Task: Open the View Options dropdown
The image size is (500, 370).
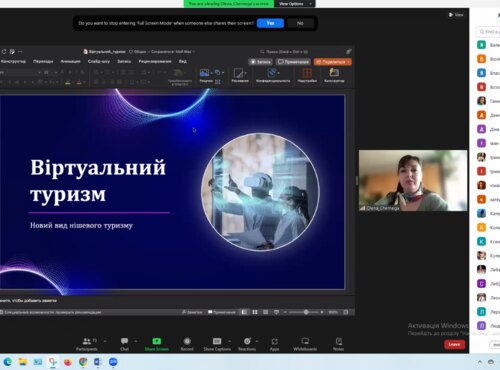Action: 294,4
